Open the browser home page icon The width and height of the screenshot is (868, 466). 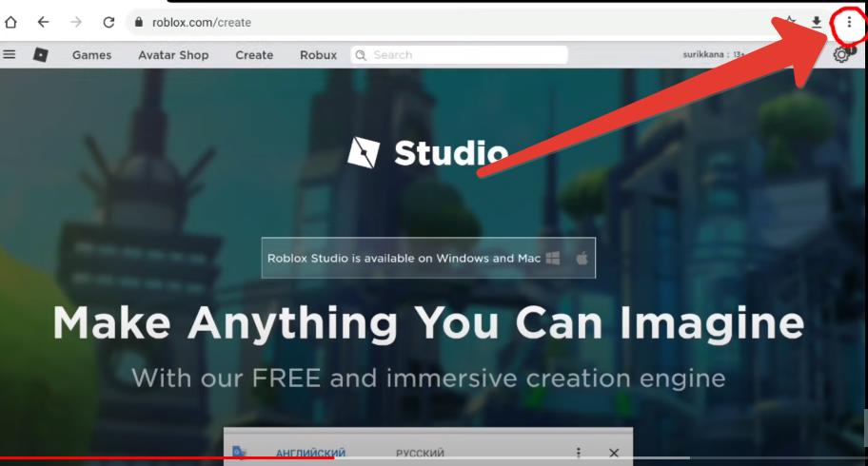click(10, 22)
